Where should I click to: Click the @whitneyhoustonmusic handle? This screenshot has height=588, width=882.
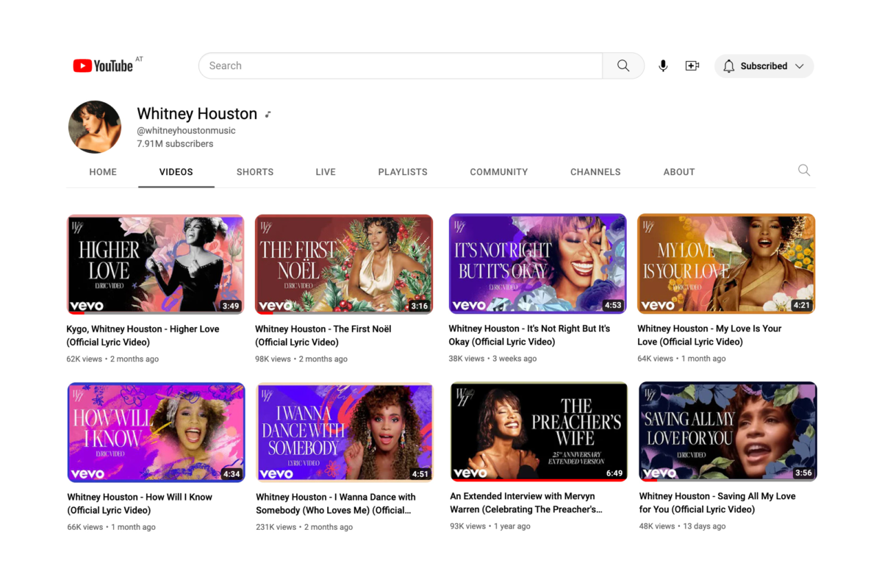[186, 131]
